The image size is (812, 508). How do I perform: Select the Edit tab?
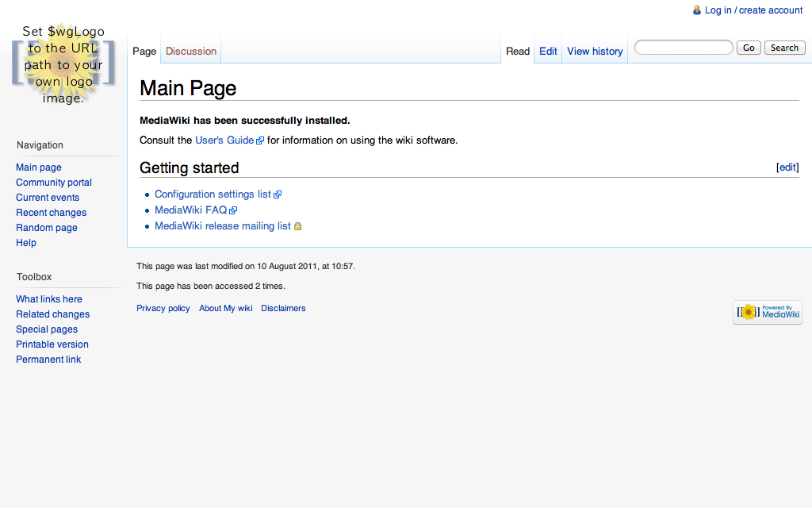click(x=548, y=51)
